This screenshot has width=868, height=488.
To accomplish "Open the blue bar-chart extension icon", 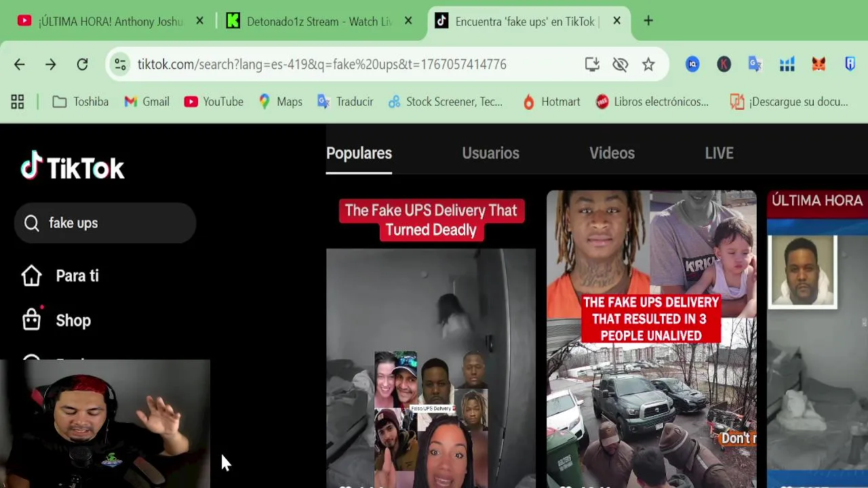I will click(787, 64).
